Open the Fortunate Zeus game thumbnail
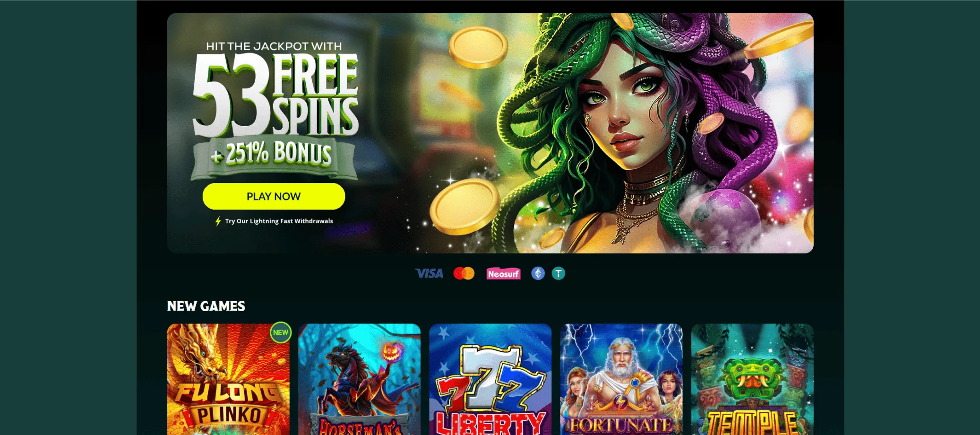Image resolution: width=980 pixels, height=435 pixels. [x=621, y=379]
